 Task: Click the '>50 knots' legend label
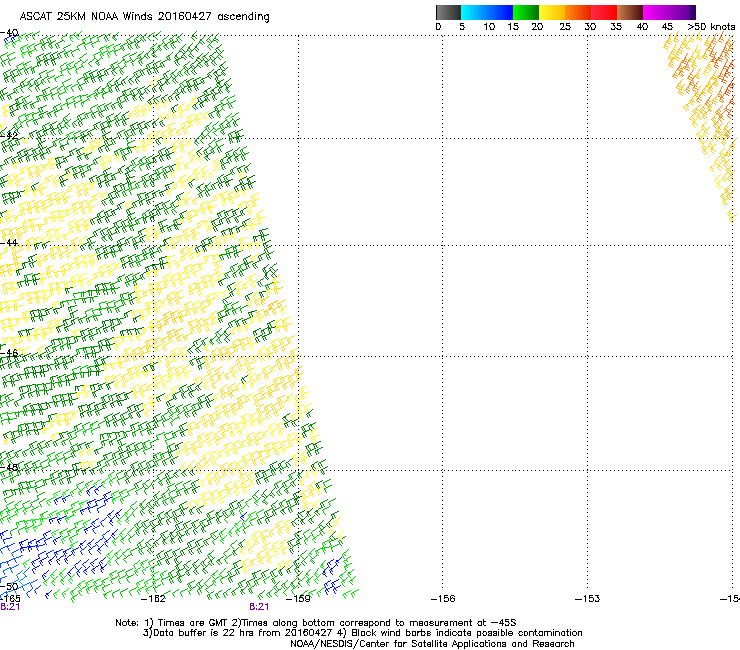711,27
